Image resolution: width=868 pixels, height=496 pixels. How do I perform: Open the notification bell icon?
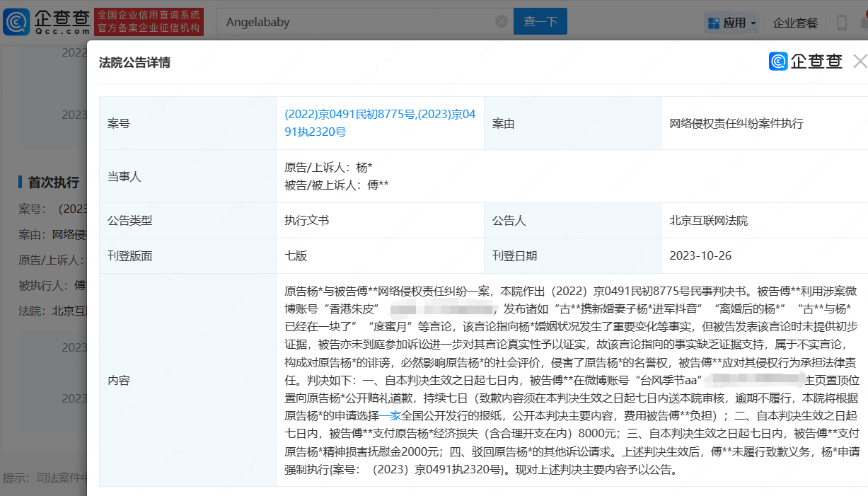[x=864, y=23]
